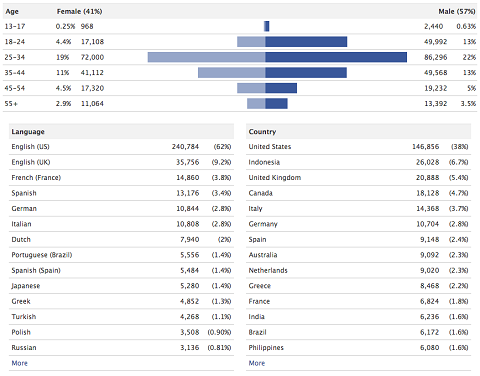Click the More link under Language
480x376 pixels.
(19, 363)
